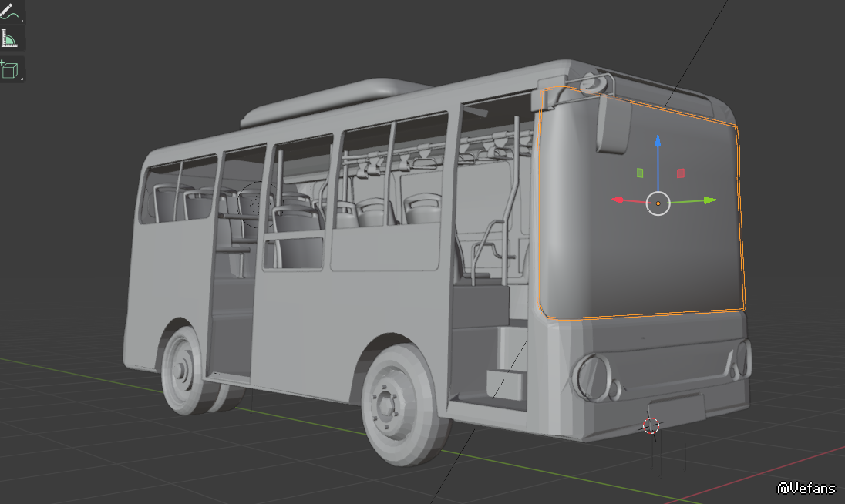This screenshot has width=845, height=504.
Task: Select the side mirror on windshield corner
Action: click(x=614, y=123)
